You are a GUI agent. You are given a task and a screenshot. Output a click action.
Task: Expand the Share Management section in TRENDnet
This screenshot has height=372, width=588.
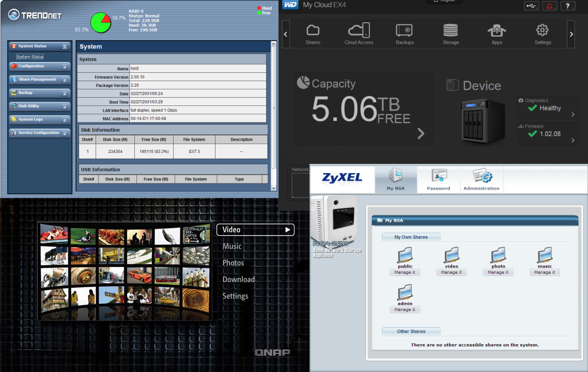coord(65,80)
